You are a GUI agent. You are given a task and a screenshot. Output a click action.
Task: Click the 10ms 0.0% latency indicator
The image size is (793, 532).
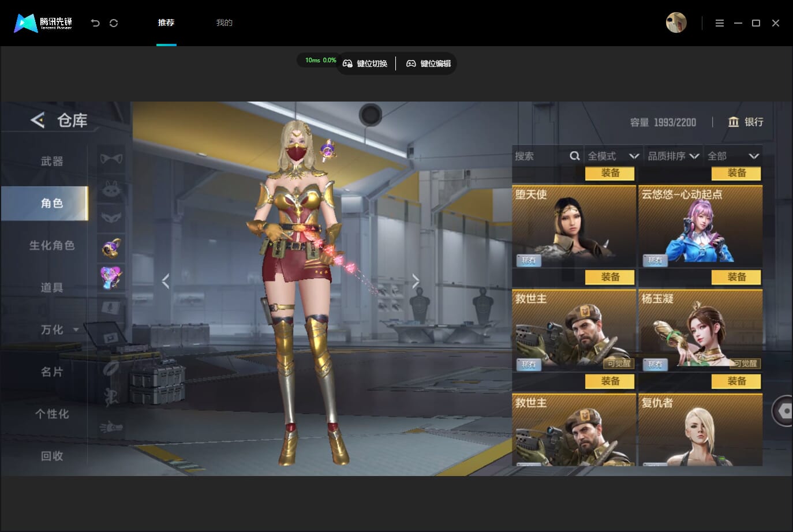(320, 60)
